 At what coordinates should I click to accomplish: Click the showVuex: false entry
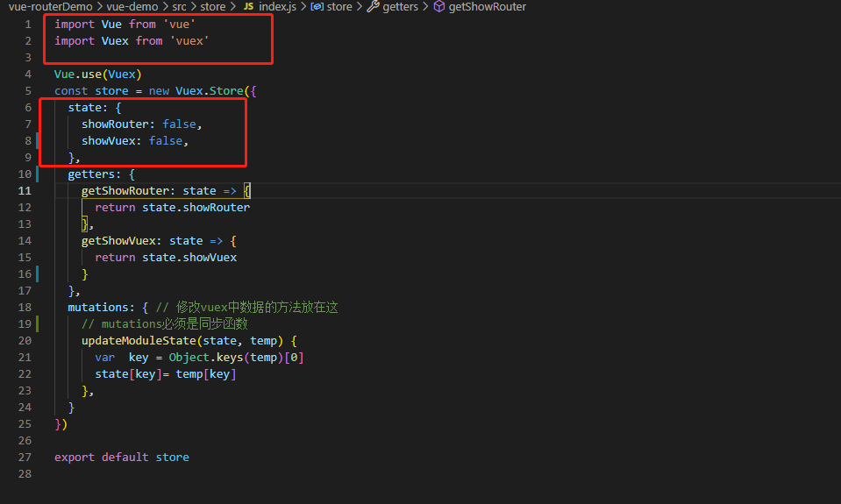[x=135, y=141]
